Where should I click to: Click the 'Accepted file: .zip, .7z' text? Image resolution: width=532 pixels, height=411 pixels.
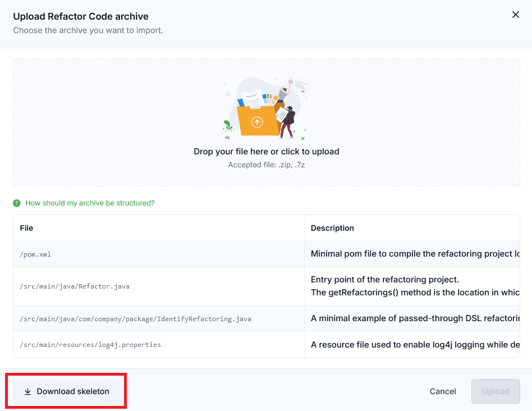(x=267, y=165)
